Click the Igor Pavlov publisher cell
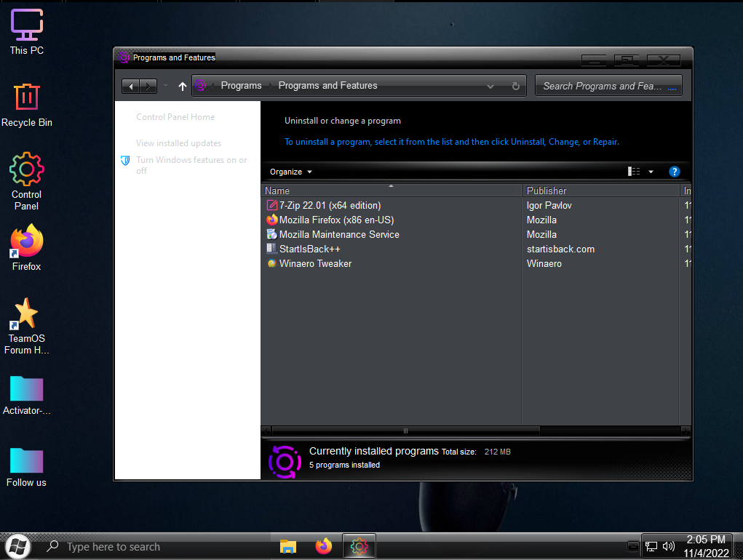This screenshot has width=743, height=560. tap(549, 205)
